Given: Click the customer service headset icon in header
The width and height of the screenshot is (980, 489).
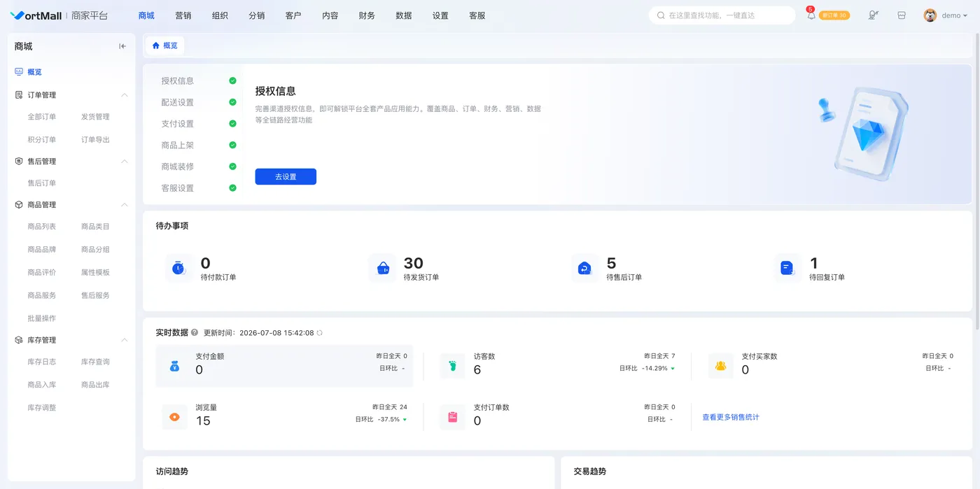Looking at the screenshot, I should [873, 15].
